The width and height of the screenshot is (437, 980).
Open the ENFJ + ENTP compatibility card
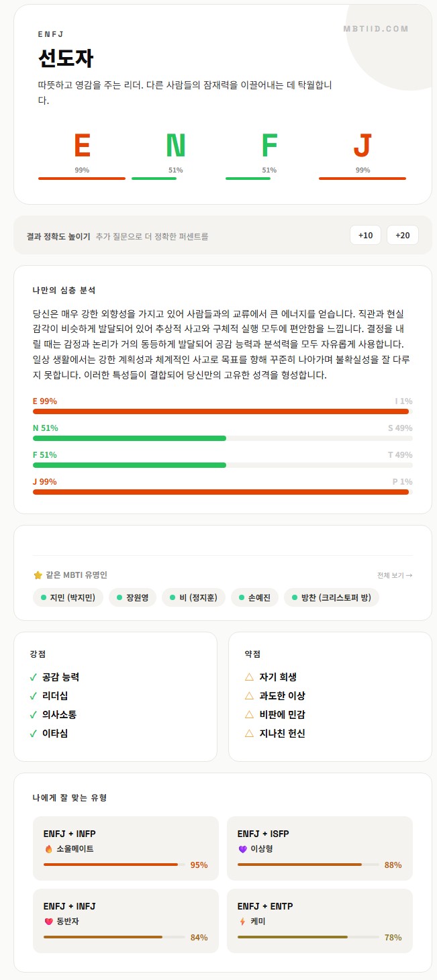tap(320, 920)
